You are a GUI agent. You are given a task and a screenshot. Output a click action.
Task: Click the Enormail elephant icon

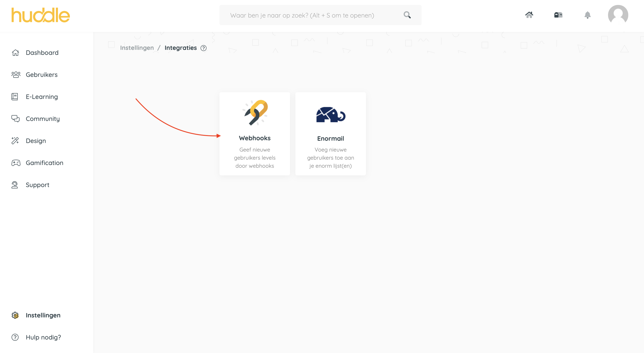point(330,115)
